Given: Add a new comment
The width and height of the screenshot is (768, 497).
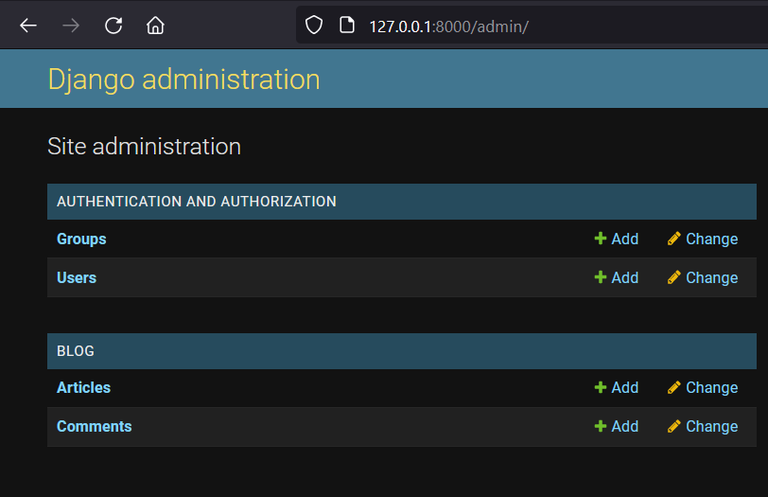Looking at the screenshot, I should point(624,426).
